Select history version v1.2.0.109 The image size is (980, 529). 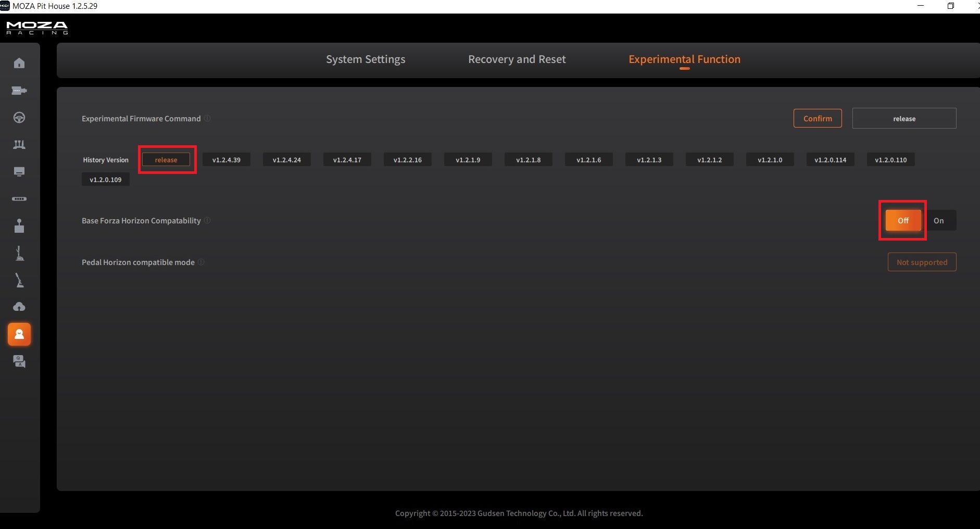[106, 180]
